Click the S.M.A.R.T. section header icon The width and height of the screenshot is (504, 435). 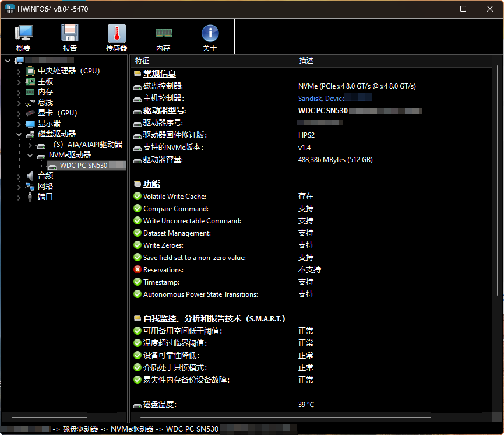click(138, 318)
